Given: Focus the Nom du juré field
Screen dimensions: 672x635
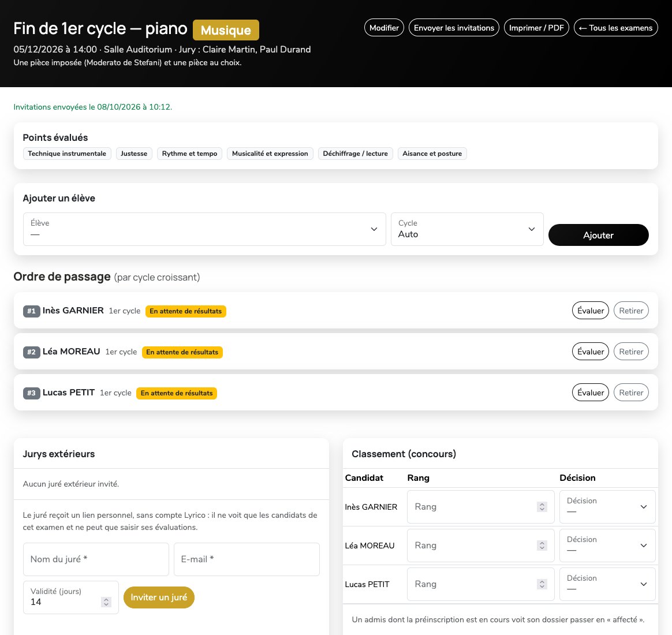Looking at the screenshot, I should [96, 559].
